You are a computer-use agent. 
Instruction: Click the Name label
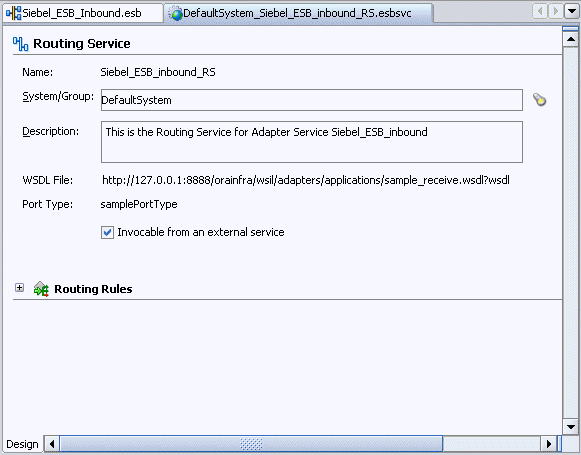37,72
